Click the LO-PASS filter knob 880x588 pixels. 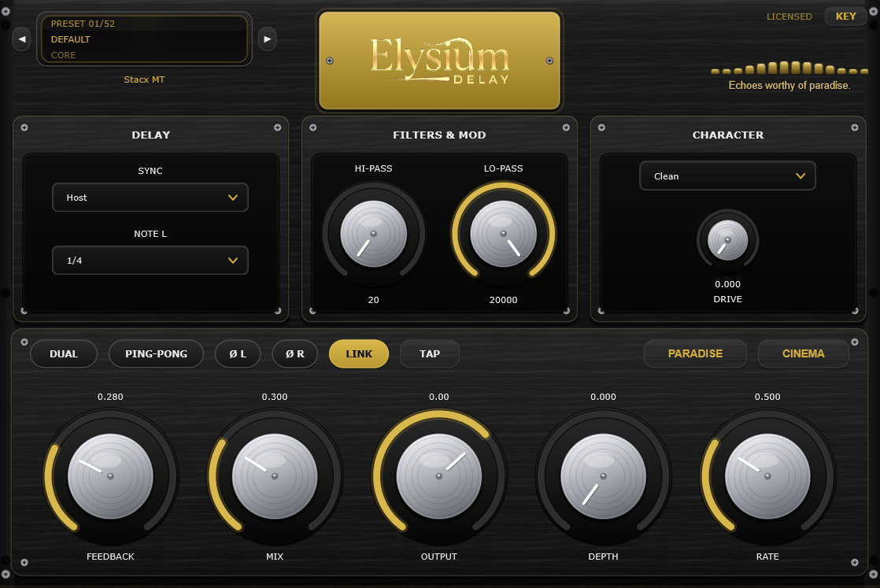[504, 234]
